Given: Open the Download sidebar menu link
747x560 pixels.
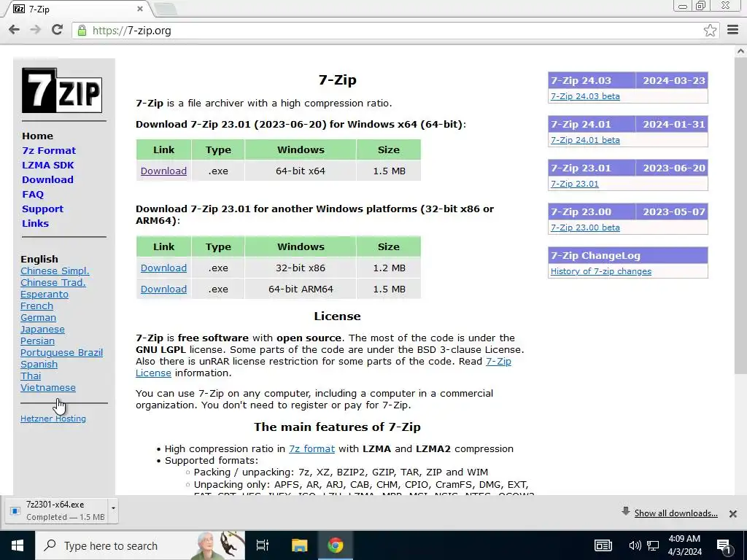Looking at the screenshot, I should [47, 179].
